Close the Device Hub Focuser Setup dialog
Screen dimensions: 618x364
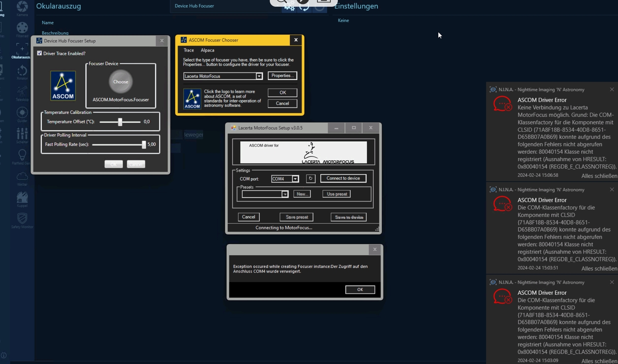click(x=162, y=41)
